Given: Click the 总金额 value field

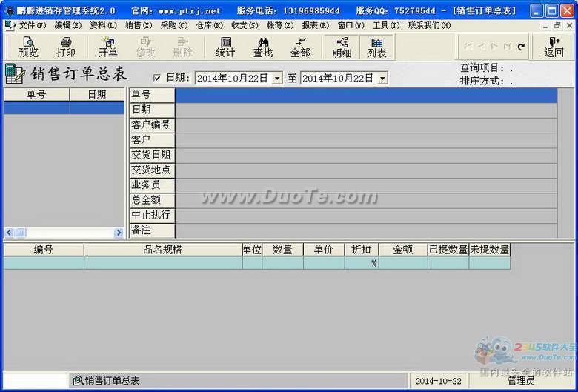Looking at the screenshot, I should coord(366,201).
